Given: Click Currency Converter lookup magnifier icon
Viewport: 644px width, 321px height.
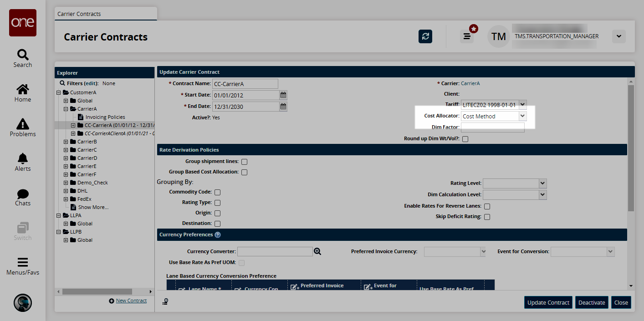Looking at the screenshot, I should [x=317, y=251].
